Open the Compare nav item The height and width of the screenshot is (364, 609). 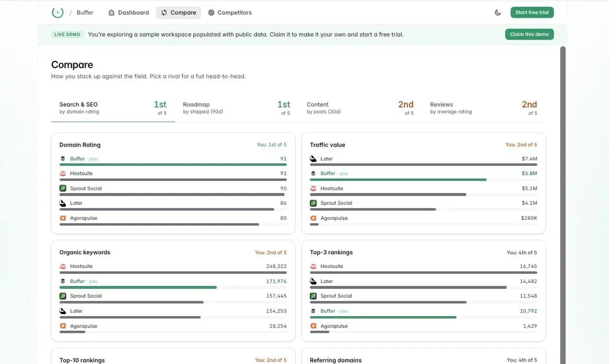(178, 12)
